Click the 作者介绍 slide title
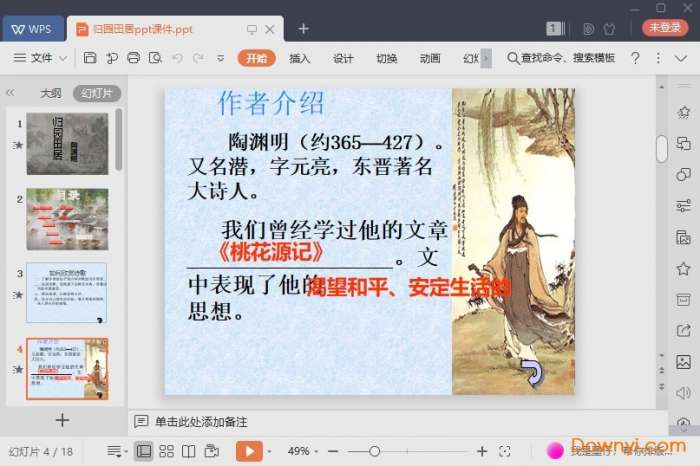 [x=271, y=104]
